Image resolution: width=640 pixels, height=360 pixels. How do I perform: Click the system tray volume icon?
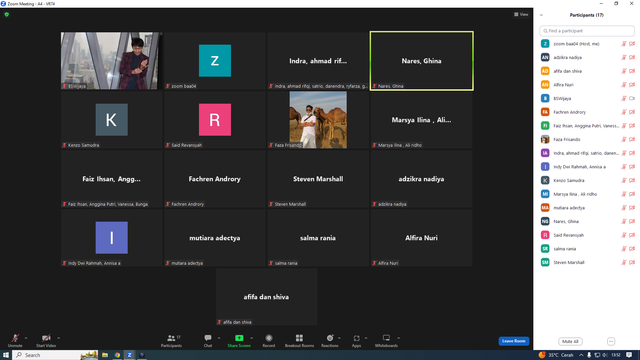604,355
